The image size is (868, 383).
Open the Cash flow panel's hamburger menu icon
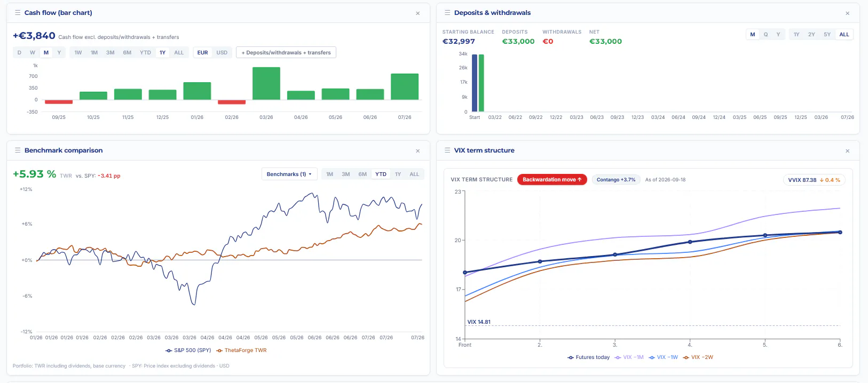[18, 12]
